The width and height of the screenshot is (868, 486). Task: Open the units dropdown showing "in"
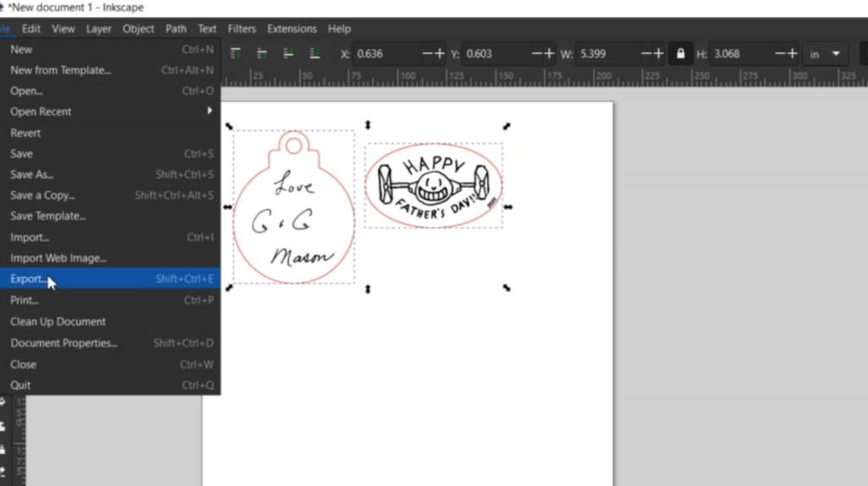tap(825, 53)
